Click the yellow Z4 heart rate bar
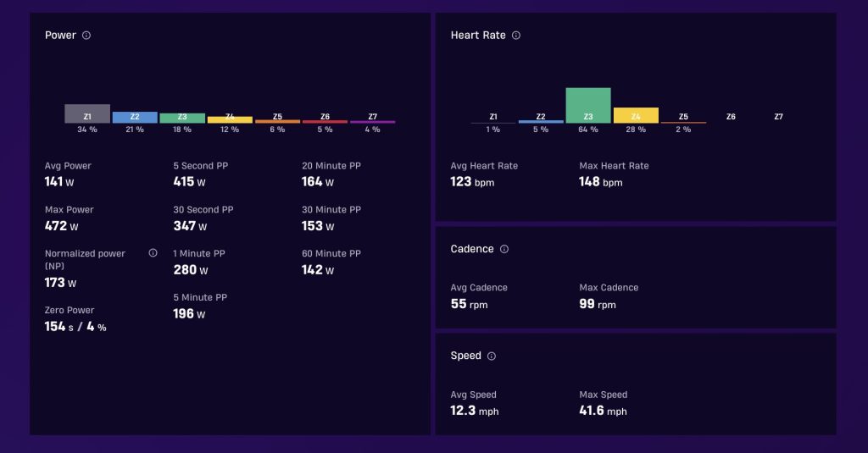Screen dimensions: 868x453 coord(636,116)
